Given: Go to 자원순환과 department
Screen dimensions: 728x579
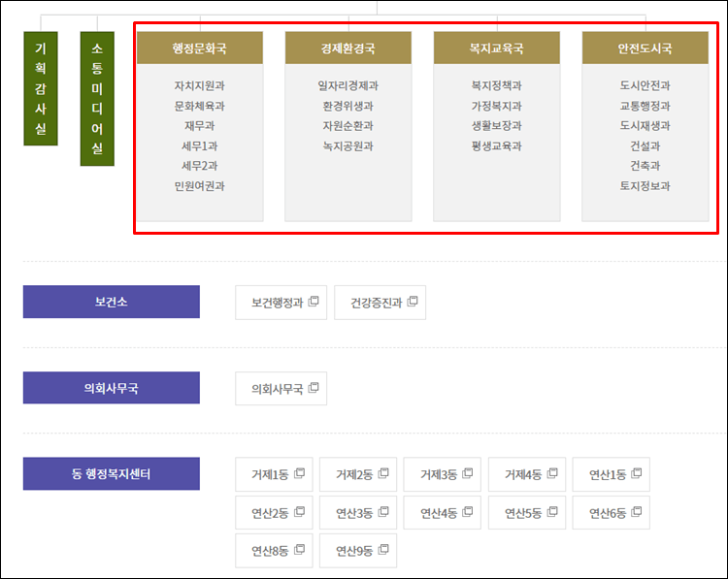Looking at the screenshot, I should tap(348, 126).
